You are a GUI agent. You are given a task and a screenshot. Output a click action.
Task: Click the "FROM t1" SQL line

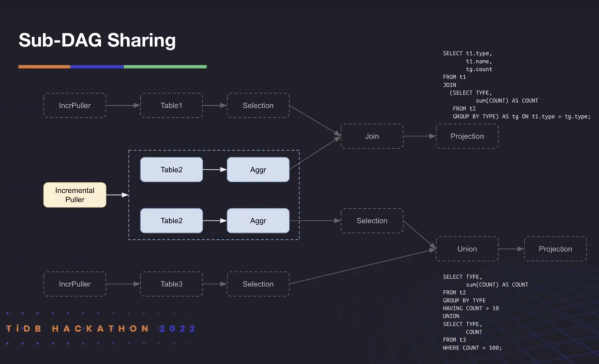(x=454, y=77)
